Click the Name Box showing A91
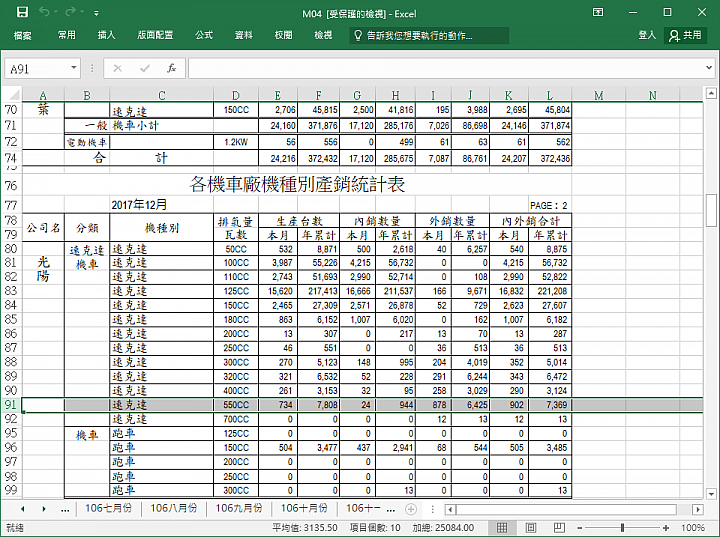 tap(37, 69)
